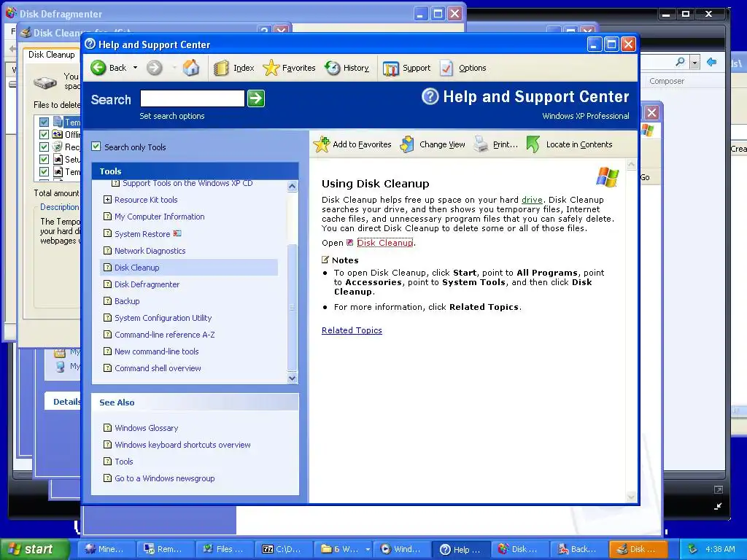Click the magnifier search icon in background window
The width and height of the screenshot is (747, 560).
point(681,62)
